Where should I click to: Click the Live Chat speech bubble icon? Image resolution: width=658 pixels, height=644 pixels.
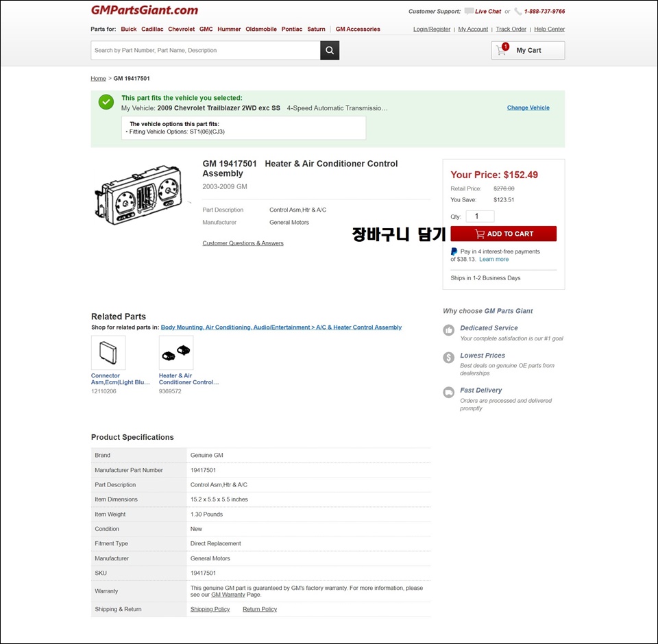469,12
